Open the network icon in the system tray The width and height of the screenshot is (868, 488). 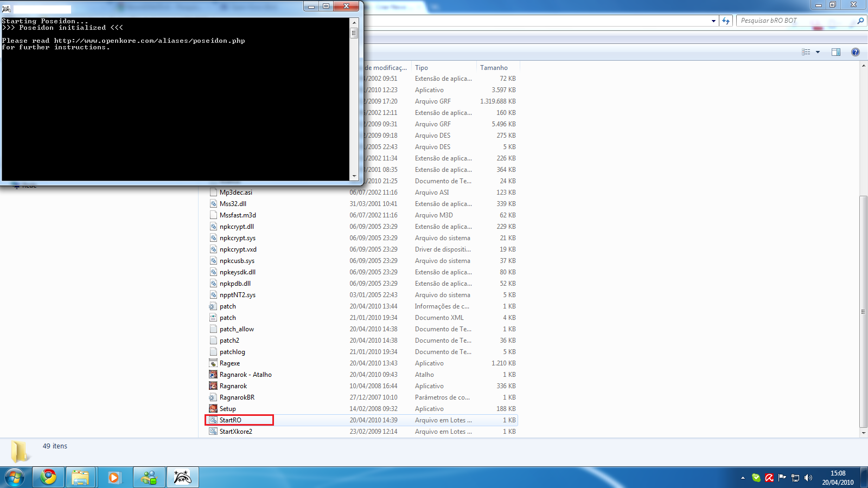[x=795, y=478]
